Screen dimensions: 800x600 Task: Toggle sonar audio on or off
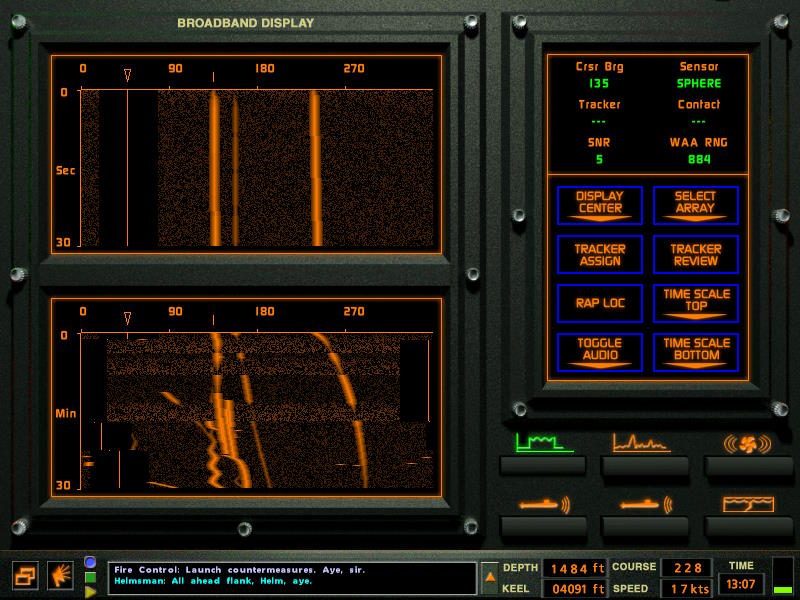point(599,350)
